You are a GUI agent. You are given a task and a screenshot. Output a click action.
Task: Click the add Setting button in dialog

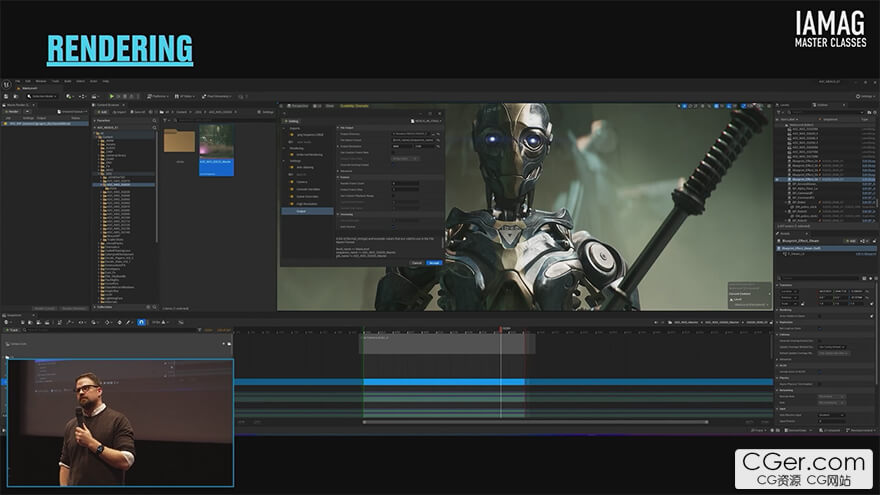coord(292,121)
